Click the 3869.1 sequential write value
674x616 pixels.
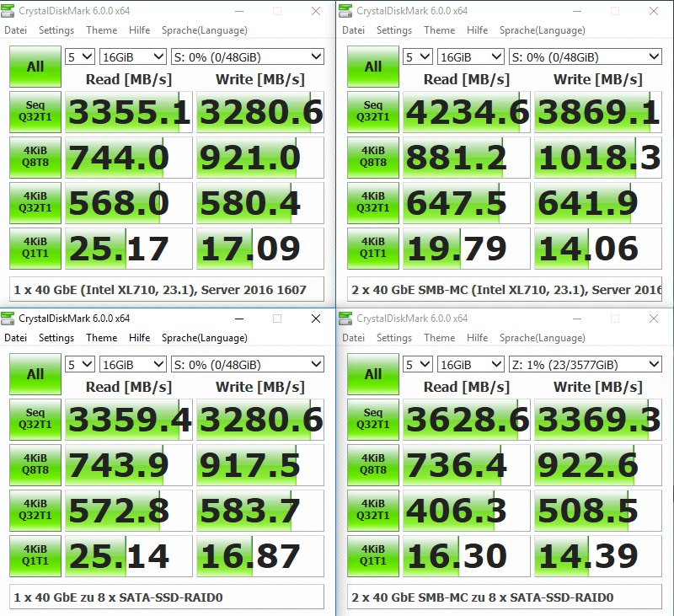coord(598,112)
